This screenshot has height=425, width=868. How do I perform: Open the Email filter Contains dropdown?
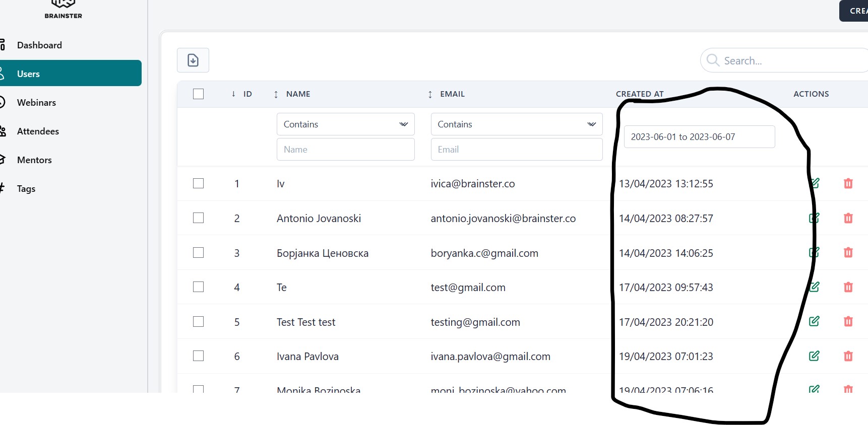(x=516, y=124)
